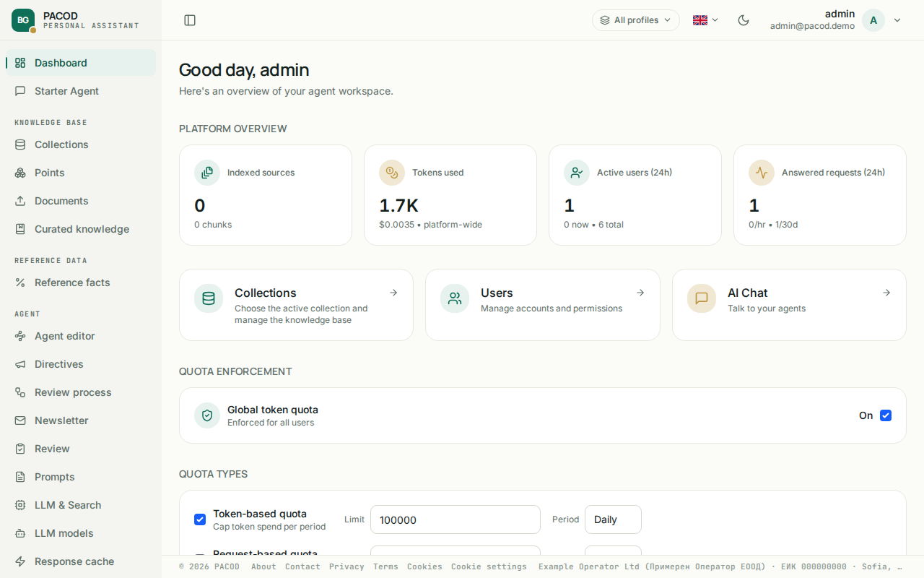Click the Collections database icon in sidebar
924x578 pixels.
coord(20,144)
